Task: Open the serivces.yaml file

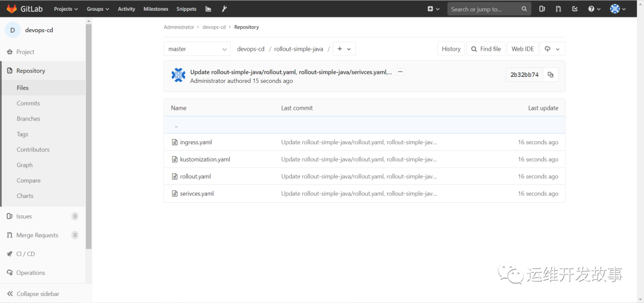Action: 197,194
